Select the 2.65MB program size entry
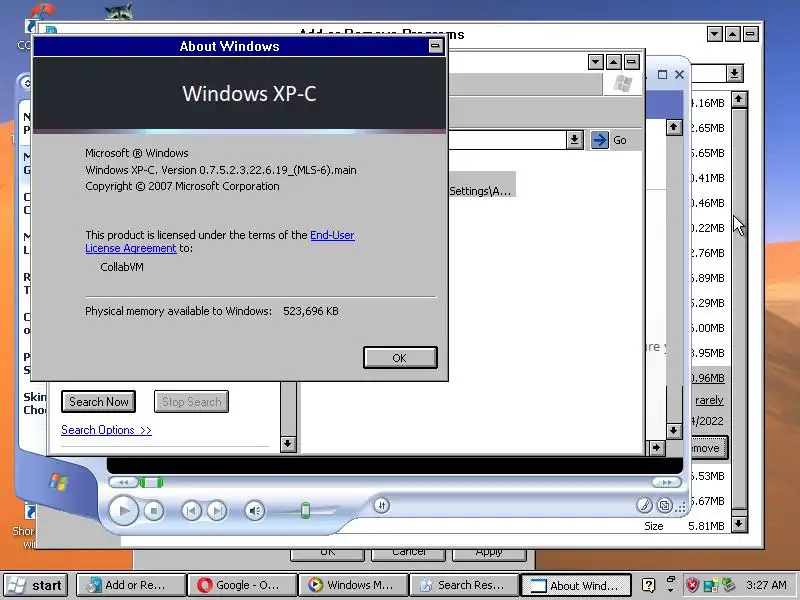 (x=707, y=128)
